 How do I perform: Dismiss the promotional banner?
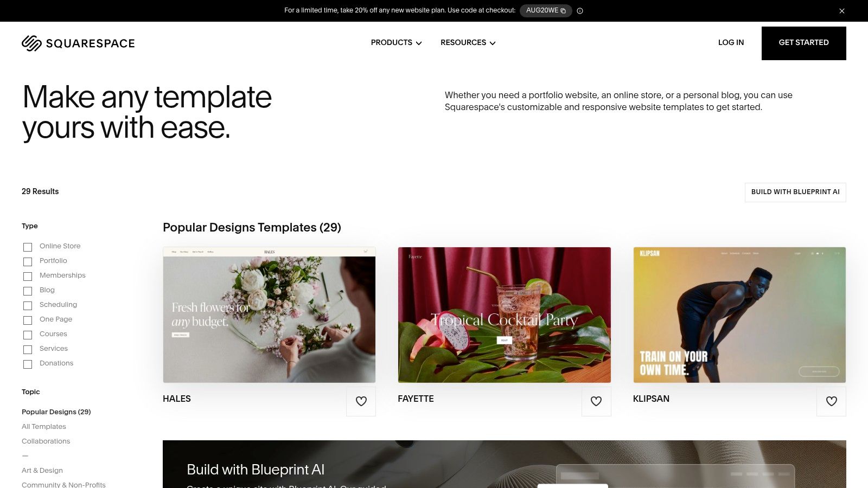point(842,11)
